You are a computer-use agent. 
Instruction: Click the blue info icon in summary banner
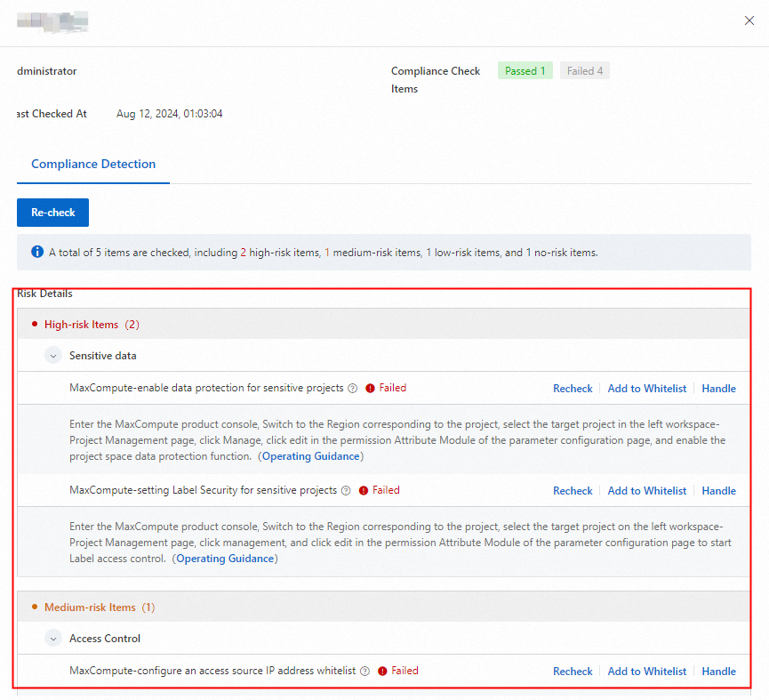coord(37,253)
